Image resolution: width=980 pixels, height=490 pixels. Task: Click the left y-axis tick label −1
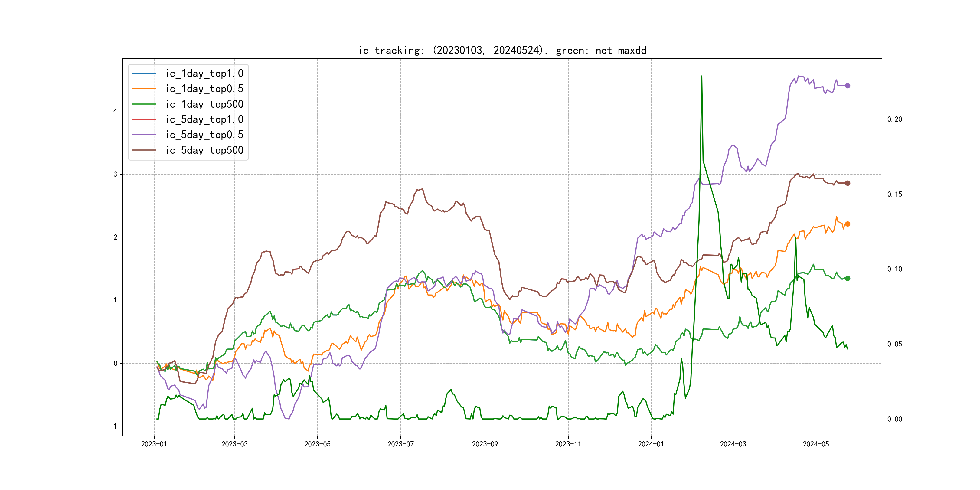pyautogui.click(x=113, y=426)
